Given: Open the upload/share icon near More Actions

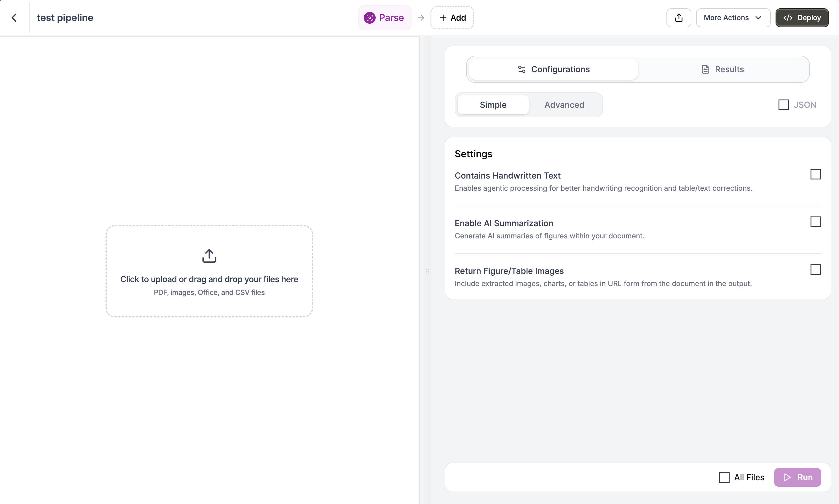Looking at the screenshot, I should (x=679, y=17).
